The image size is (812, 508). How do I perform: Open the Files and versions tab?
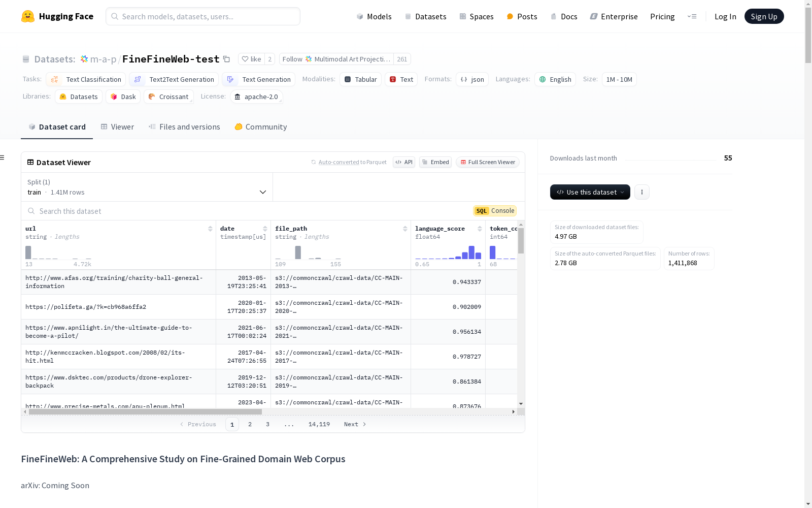click(x=184, y=127)
